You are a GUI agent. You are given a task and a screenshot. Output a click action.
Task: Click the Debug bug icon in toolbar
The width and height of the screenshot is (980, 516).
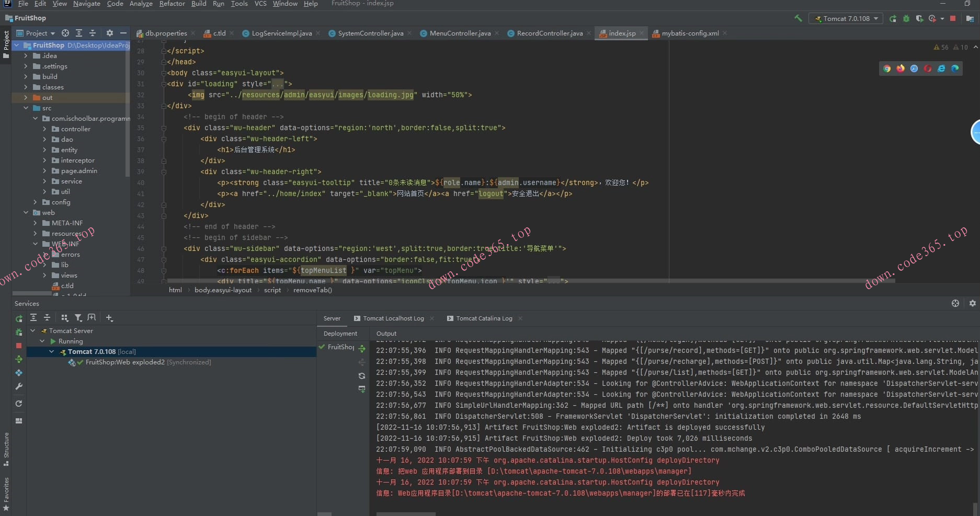point(906,18)
